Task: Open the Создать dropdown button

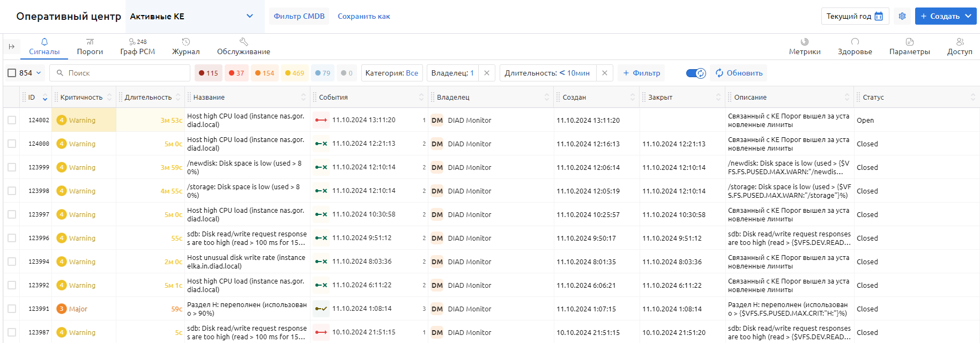Action: 945,16
